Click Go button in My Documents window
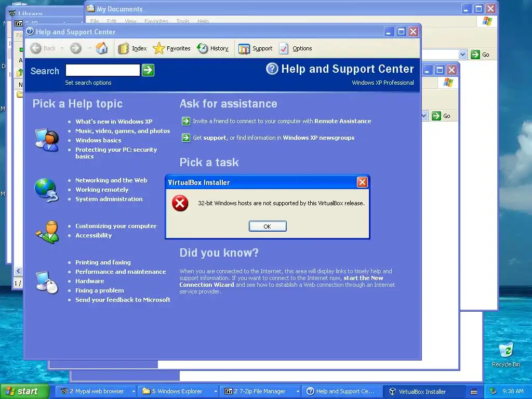532x399 pixels. click(480, 55)
